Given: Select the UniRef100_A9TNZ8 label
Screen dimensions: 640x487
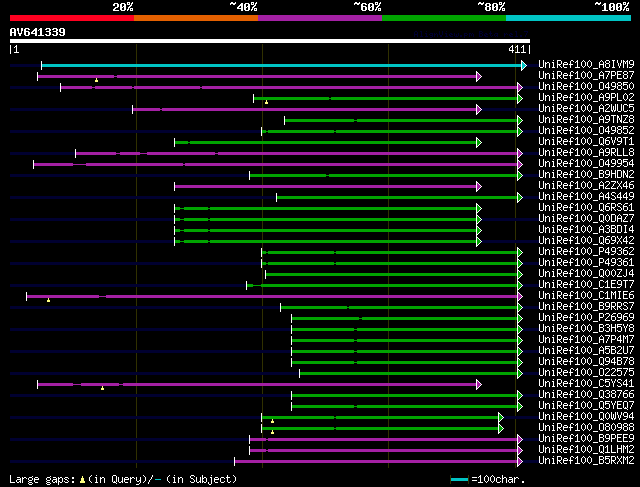Looking at the screenshot, I should click(x=586, y=120).
